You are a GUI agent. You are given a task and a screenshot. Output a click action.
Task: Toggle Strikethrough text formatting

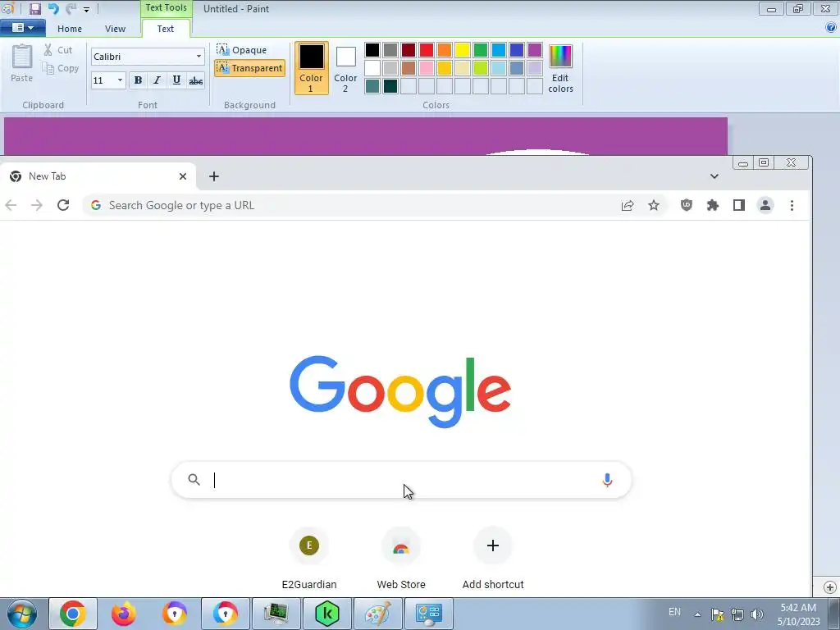point(195,80)
